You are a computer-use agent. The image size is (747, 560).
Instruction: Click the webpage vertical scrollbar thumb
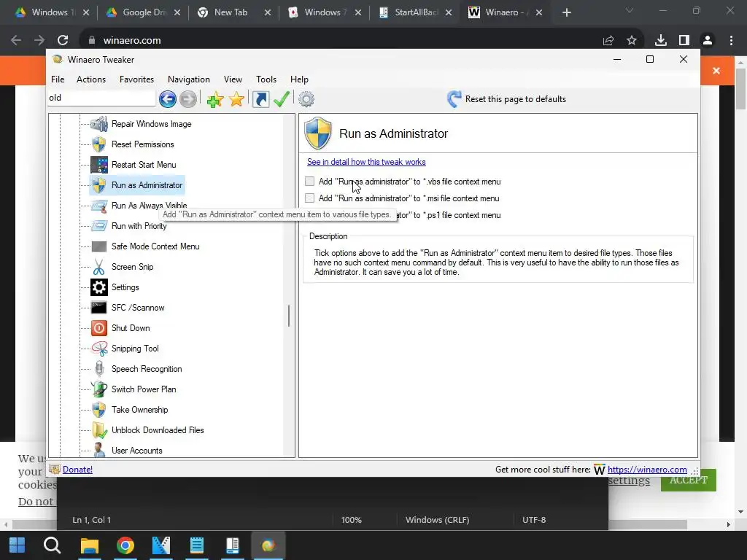(740, 89)
